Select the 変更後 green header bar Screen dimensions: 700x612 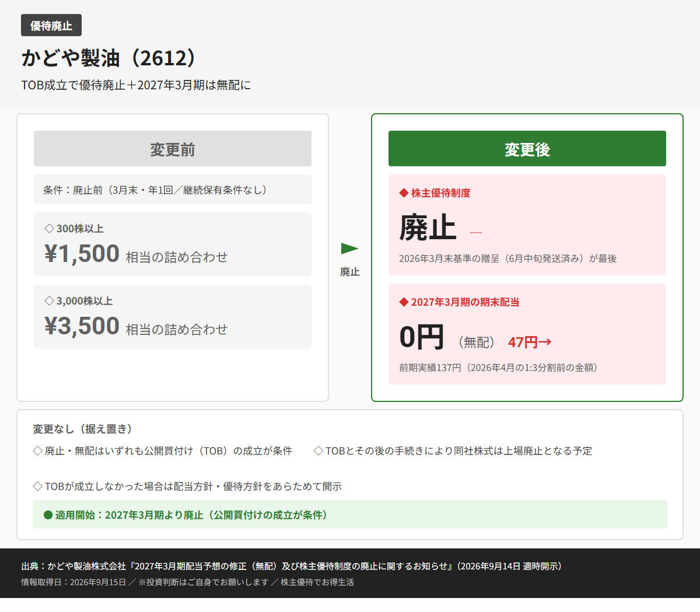pos(527,149)
